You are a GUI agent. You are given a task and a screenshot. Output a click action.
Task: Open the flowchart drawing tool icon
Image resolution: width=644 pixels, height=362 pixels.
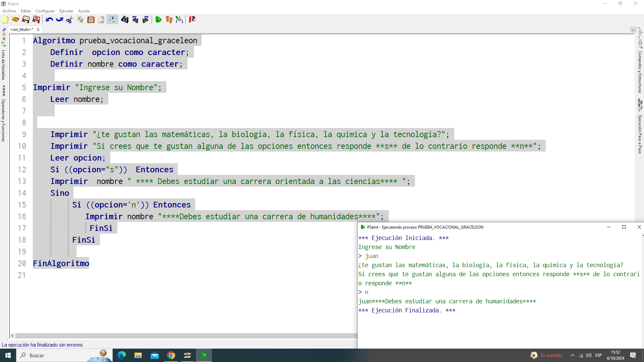(x=179, y=20)
